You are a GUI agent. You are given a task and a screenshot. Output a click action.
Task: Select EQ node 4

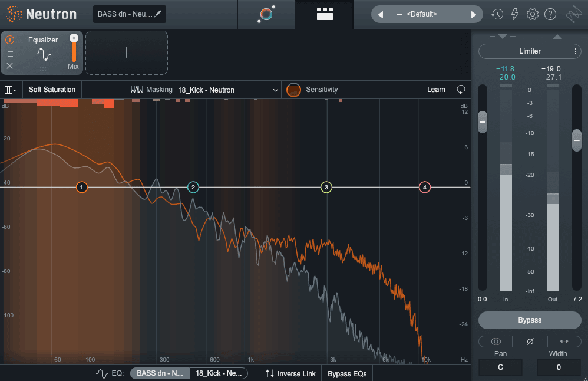[424, 187]
